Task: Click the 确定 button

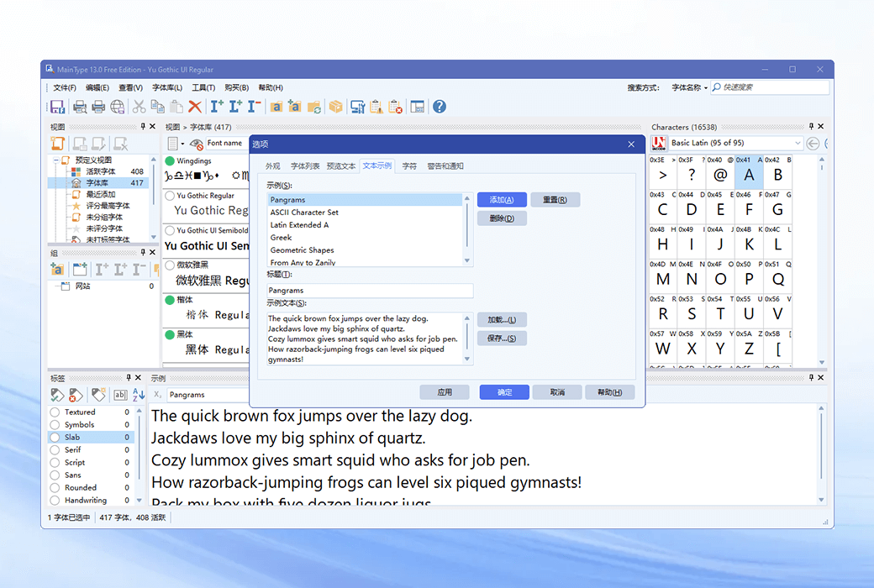Action: 504,392
